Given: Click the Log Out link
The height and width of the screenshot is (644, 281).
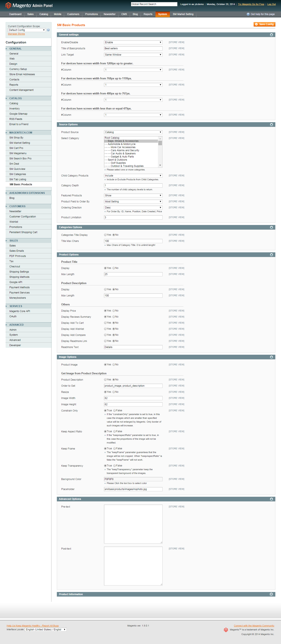Looking at the screenshot, I should click(x=271, y=4).
